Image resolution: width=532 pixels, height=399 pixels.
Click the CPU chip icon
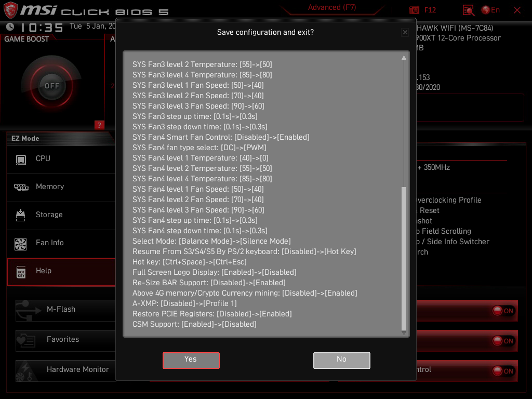click(x=21, y=159)
